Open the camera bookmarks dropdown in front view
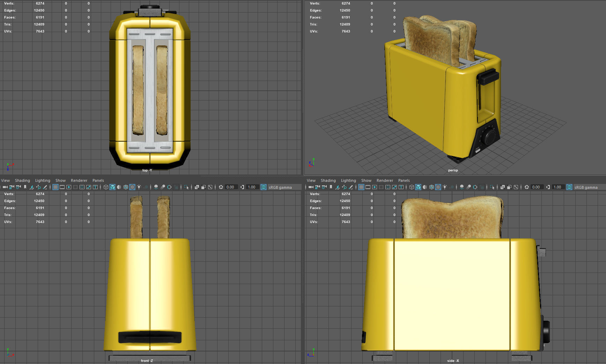This screenshot has height=364, width=606. pos(24,187)
